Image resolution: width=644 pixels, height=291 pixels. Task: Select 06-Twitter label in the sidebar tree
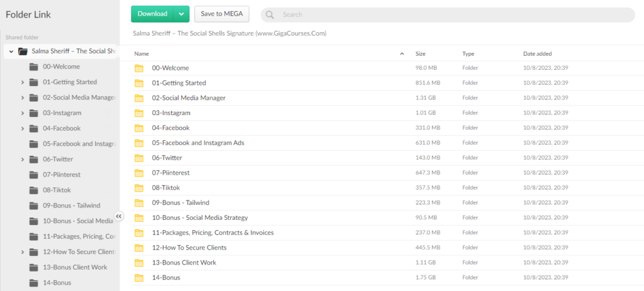click(58, 159)
